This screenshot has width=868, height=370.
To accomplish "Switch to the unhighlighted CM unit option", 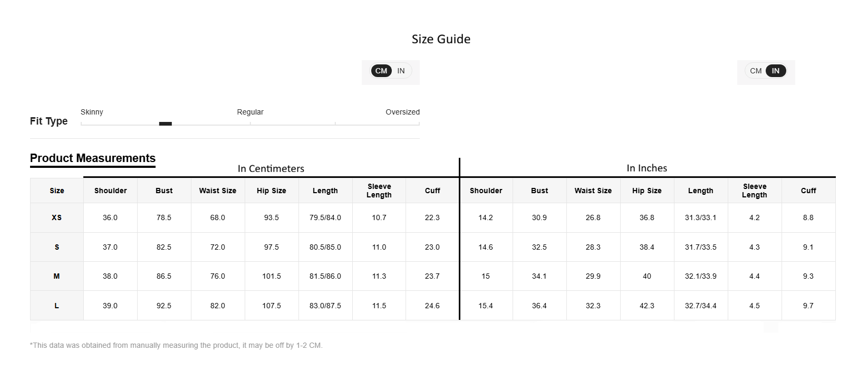I will tap(756, 71).
